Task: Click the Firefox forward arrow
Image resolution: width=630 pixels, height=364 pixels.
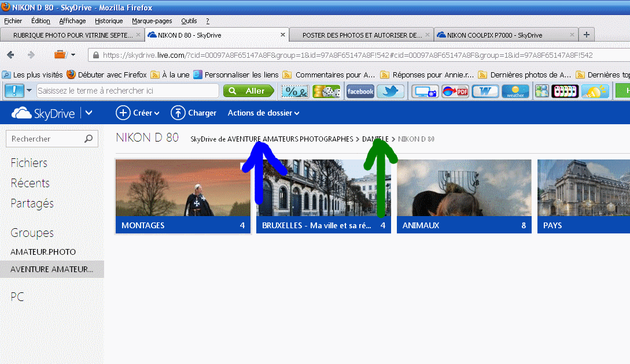Action: click(31, 54)
